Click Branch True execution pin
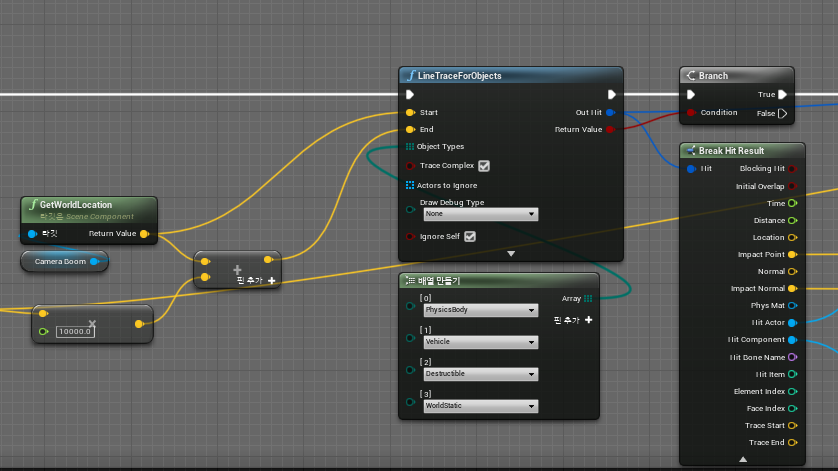838x471 pixels. click(782, 95)
